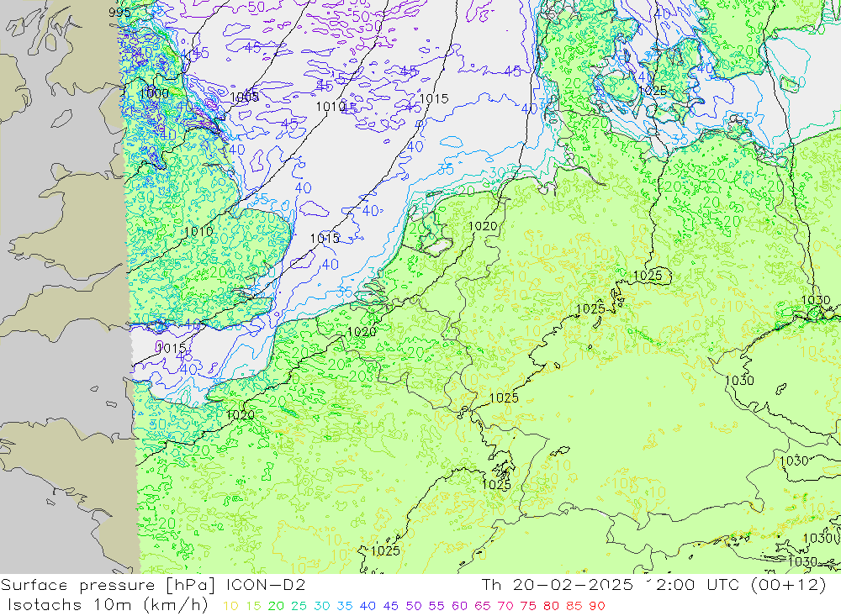Click the red '90' entry in the bottom legend

(x=597, y=607)
